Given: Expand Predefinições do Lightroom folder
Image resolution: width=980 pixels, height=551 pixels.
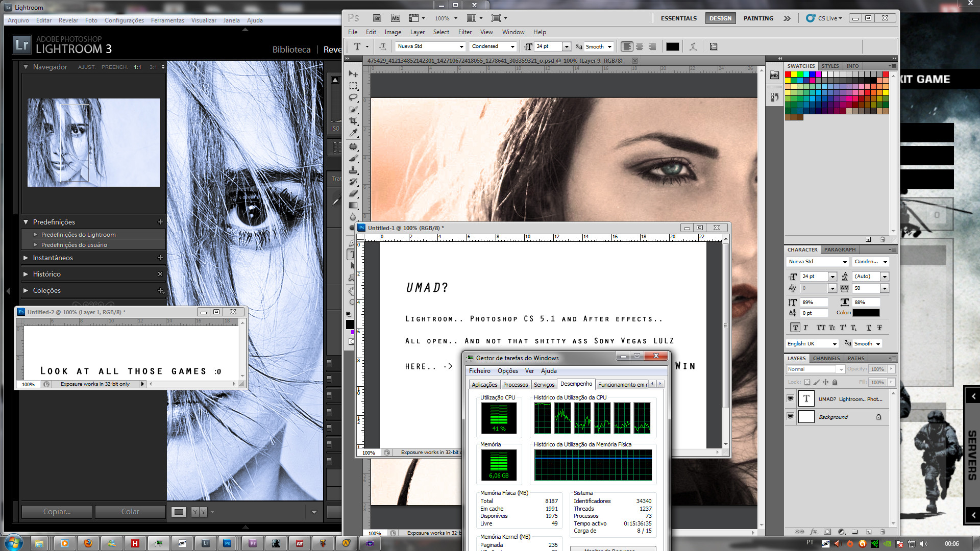Looking at the screenshot, I should (35, 235).
